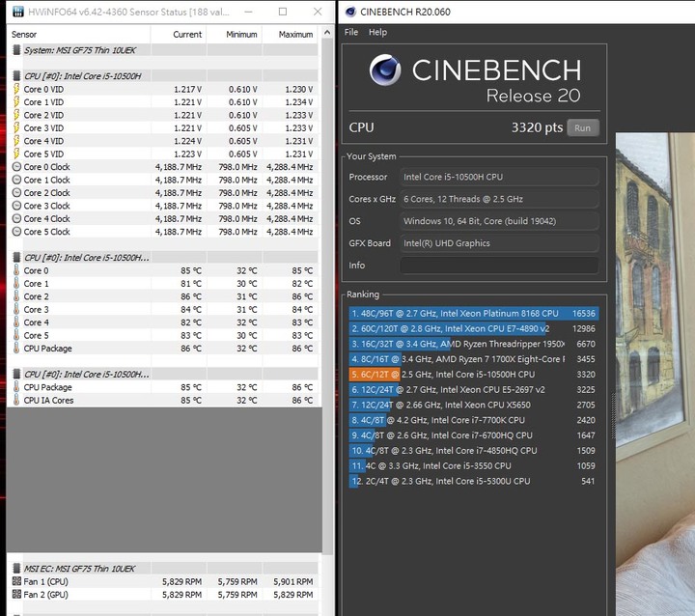This screenshot has height=616, width=695.
Task: Click the lightning icon next to Core 0 VID
Action: 16,89
